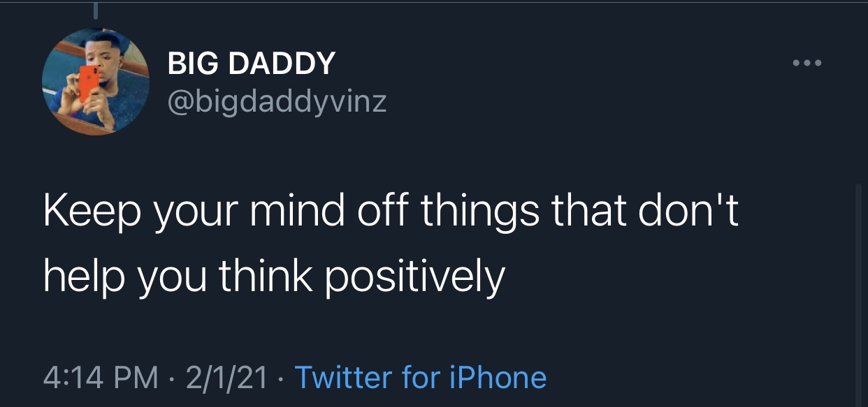Click the red phone in the profile photo

(88, 83)
